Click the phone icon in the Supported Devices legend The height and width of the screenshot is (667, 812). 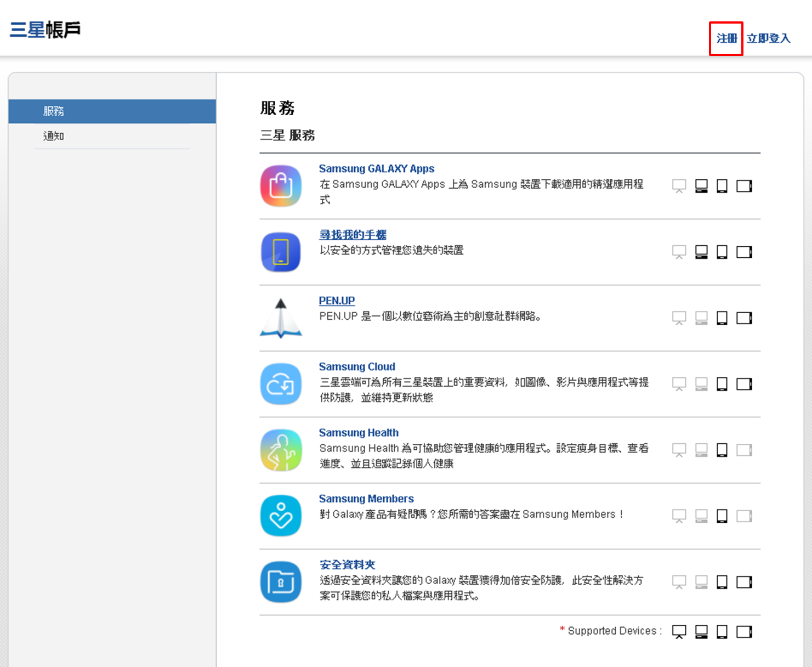tap(722, 631)
